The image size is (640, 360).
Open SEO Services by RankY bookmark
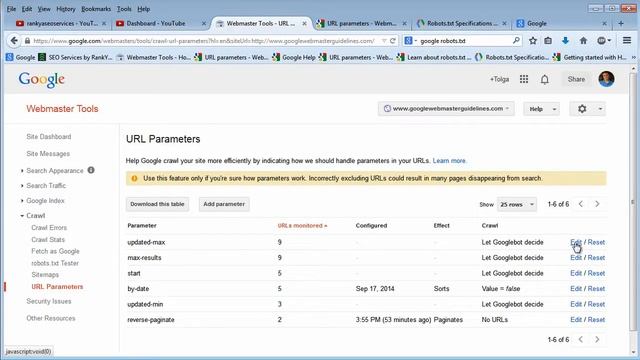coord(75,58)
